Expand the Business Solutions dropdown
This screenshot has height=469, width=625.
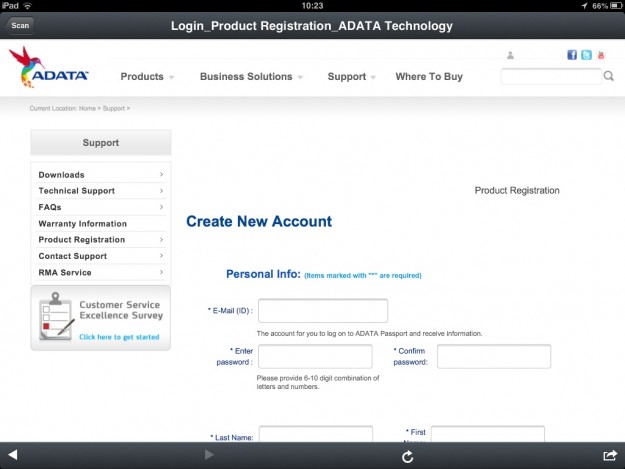click(x=251, y=77)
